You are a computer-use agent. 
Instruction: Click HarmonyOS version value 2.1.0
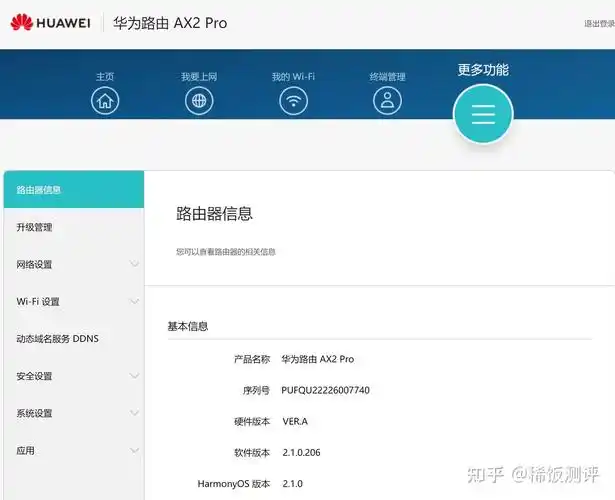coord(293,484)
